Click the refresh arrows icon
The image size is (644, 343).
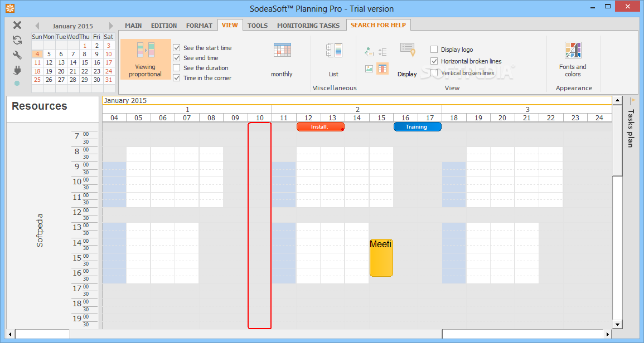pyautogui.click(x=17, y=40)
